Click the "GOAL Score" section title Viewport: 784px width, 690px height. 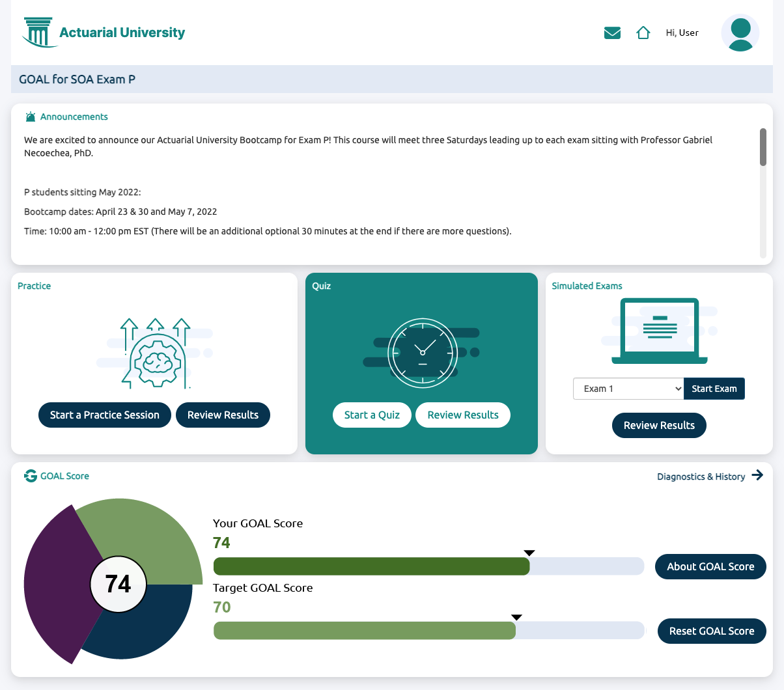pyautogui.click(x=64, y=476)
